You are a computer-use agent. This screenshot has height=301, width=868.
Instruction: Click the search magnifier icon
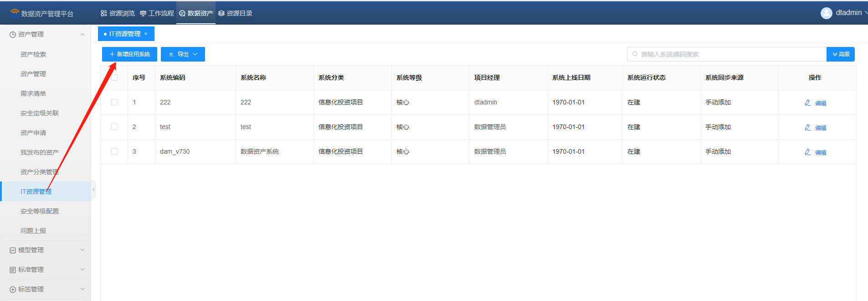coord(635,54)
